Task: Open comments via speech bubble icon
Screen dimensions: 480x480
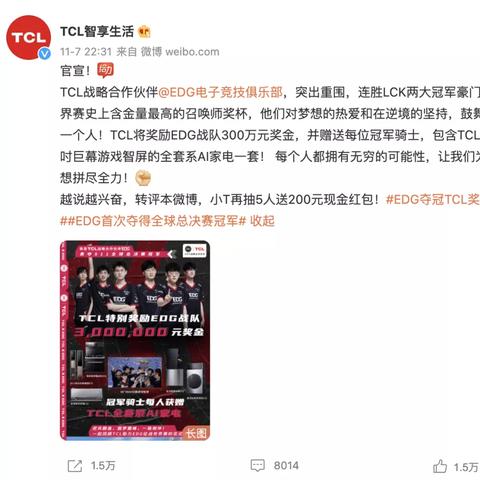Action: pos(258,465)
